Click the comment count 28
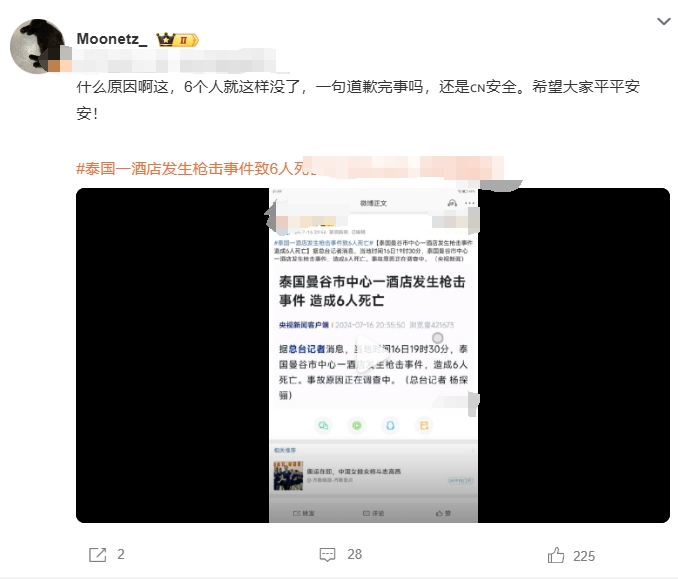 click(355, 554)
